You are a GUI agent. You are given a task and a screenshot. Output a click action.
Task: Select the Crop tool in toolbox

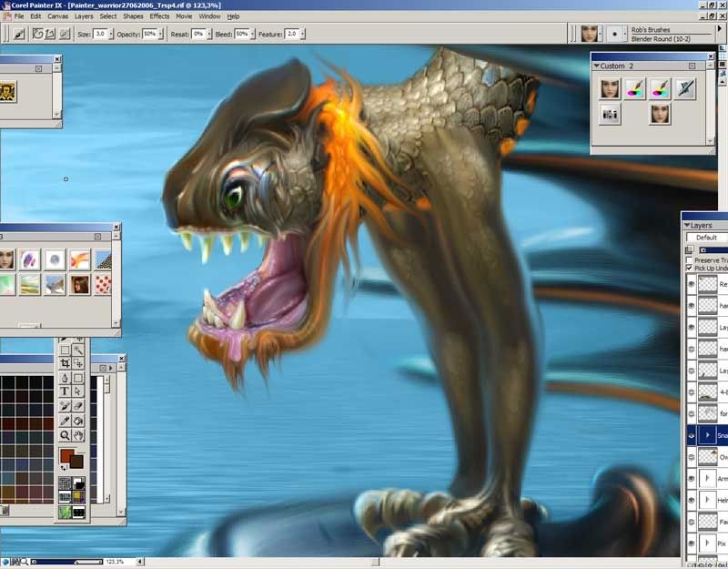(x=66, y=364)
